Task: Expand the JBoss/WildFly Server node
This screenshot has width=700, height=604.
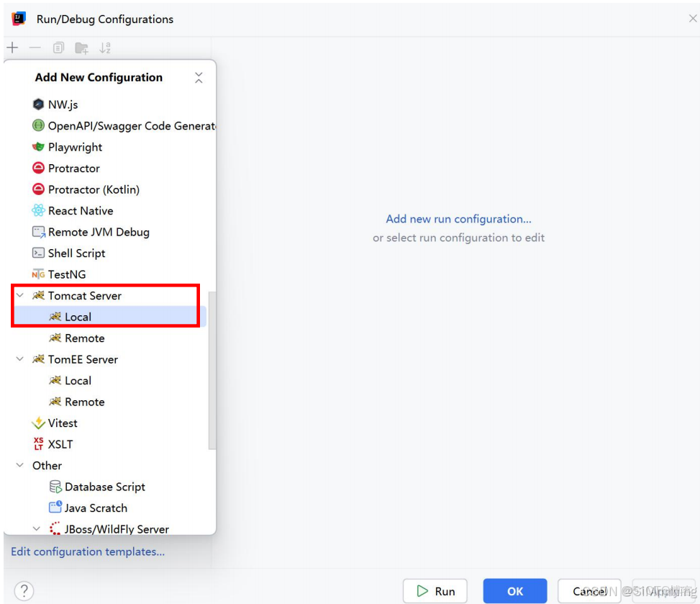Action: point(37,529)
